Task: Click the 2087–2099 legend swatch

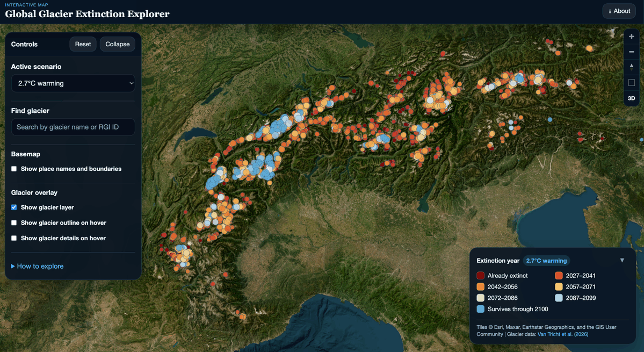Action: [x=559, y=298]
